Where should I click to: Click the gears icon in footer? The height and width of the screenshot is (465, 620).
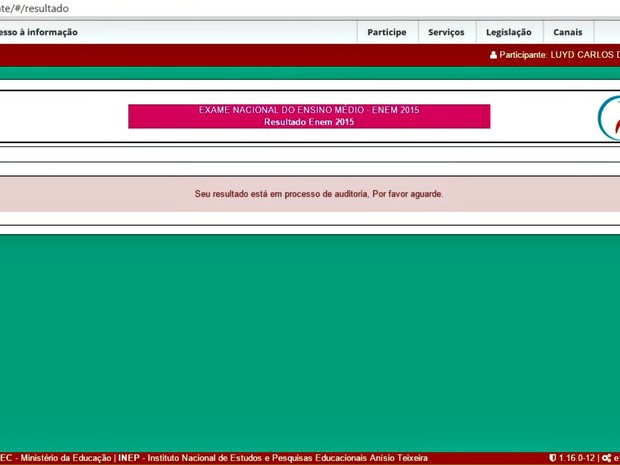605,458
